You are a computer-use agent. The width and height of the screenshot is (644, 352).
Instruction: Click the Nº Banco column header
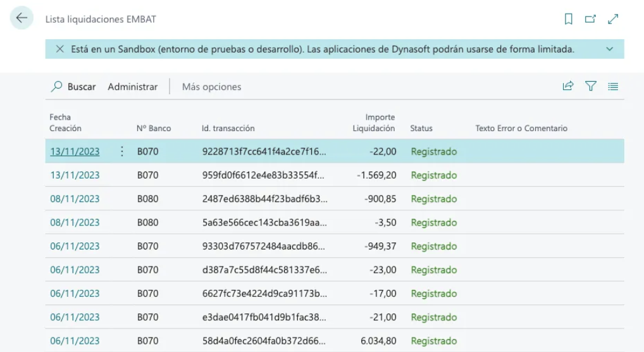click(x=154, y=129)
